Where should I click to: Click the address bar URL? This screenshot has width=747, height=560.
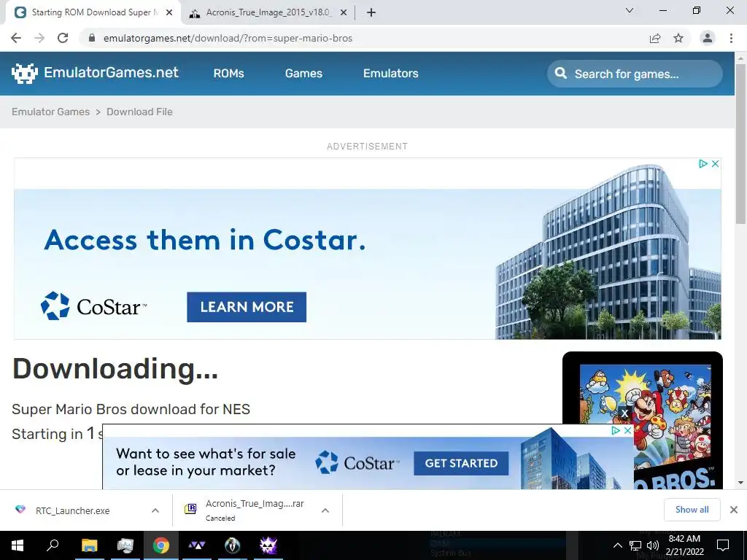pos(228,38)
